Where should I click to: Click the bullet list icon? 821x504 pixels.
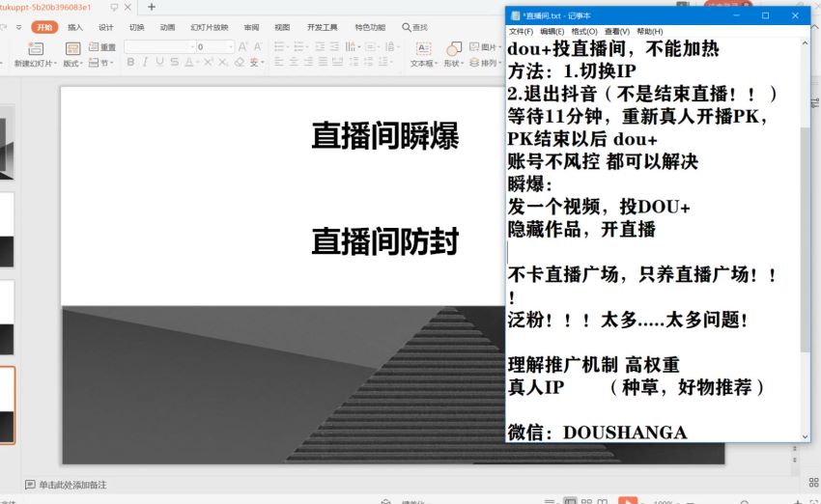279,46
